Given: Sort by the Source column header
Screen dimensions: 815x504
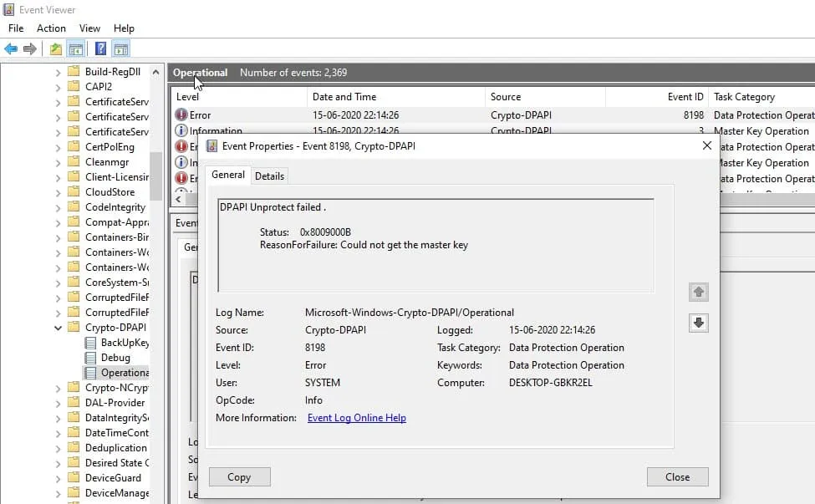Looking at the screenshot, I should [x=545, y=97].
